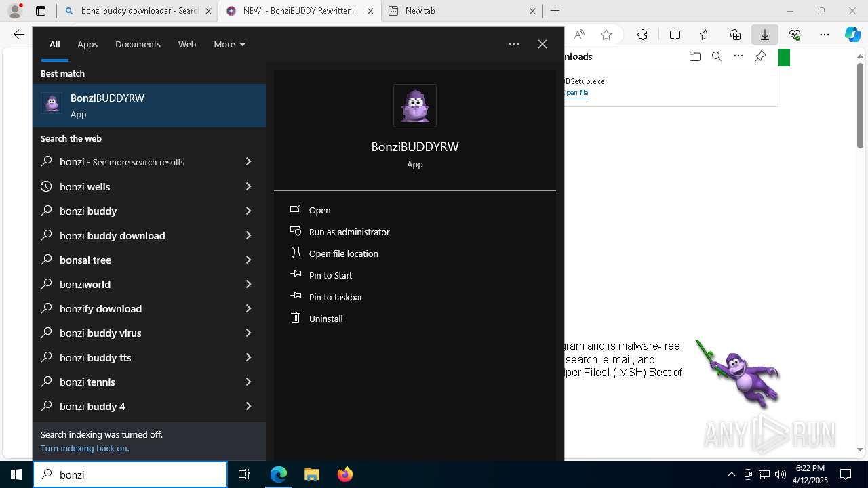The width and height of the screenshot is (868, 488).
Task: Close the 'New tab' Edge tab
Action: coord(532,11)
